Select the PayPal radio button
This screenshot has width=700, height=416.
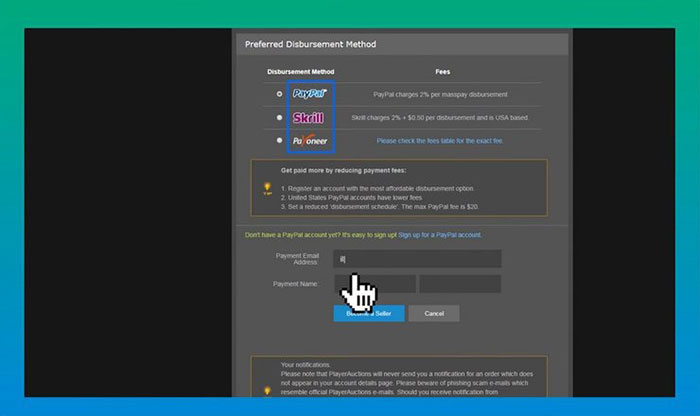tap(279, 93)
